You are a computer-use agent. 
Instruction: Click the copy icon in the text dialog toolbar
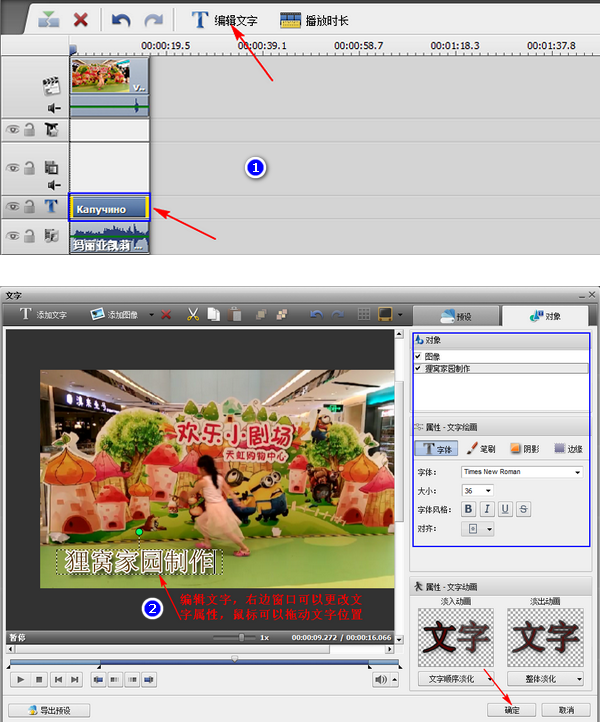pyautogui.click(x=214, y=314)
